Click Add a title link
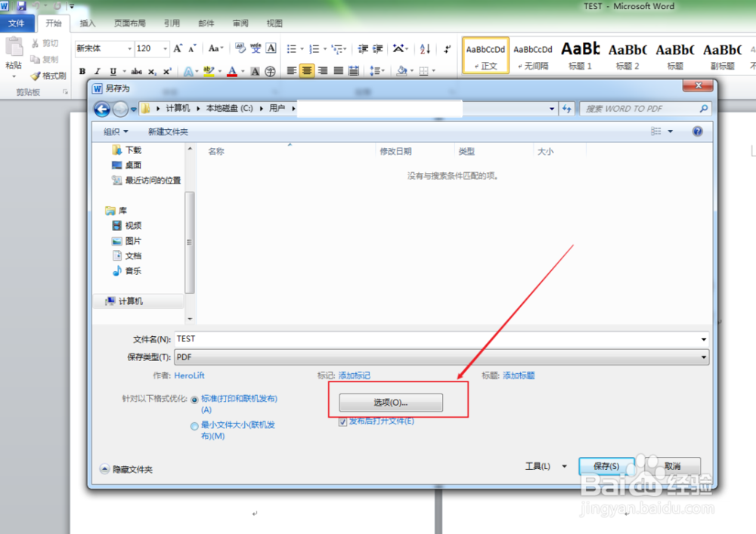This screenshot has width=756, height=534. click(519, 375)
